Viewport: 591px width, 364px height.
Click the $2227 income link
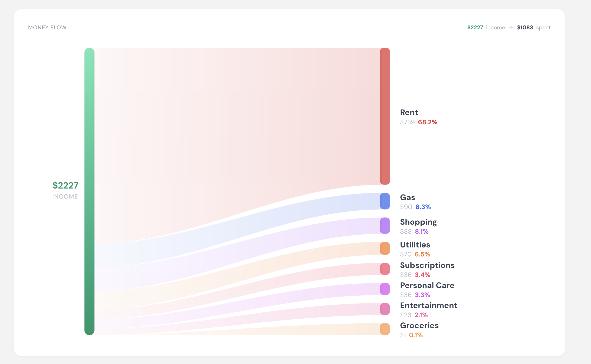click(475, 27)
